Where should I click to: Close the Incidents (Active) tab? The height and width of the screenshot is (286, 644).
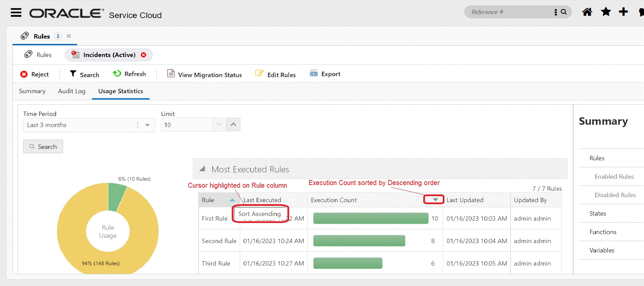coord(144,55)
